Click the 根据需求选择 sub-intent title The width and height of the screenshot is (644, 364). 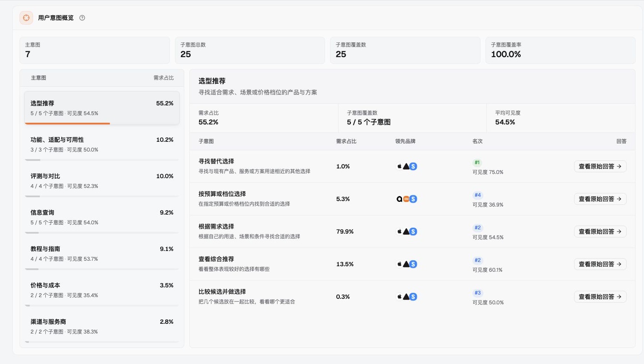pos(216,226)
